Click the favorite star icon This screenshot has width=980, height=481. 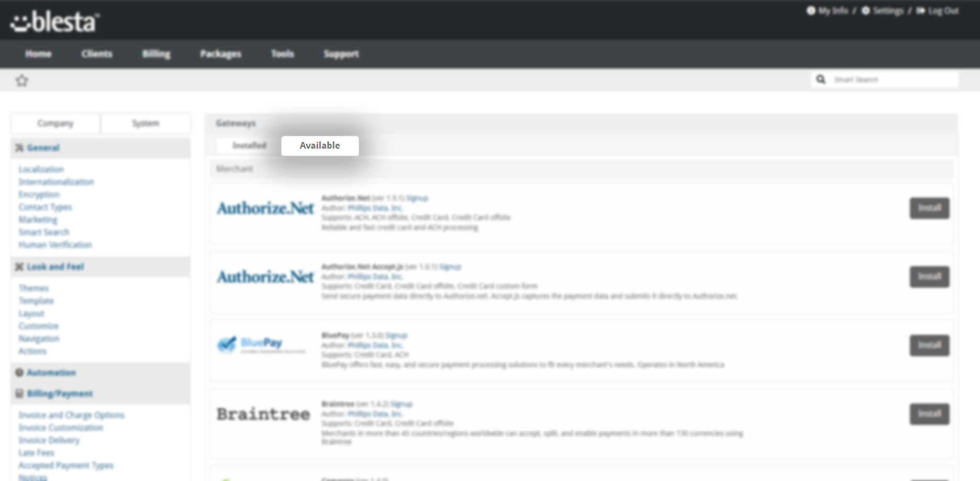[x=22, y=81]
